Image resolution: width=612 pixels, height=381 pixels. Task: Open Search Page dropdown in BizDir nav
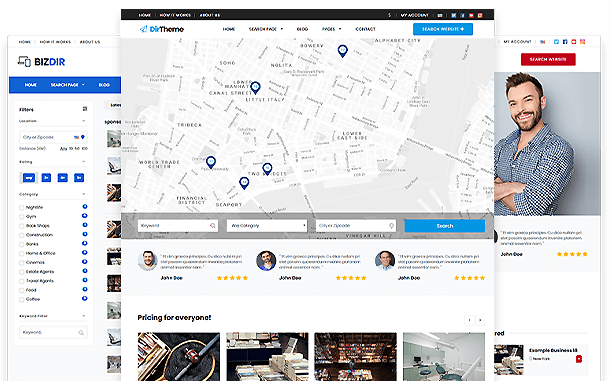(x=68, y=85)
